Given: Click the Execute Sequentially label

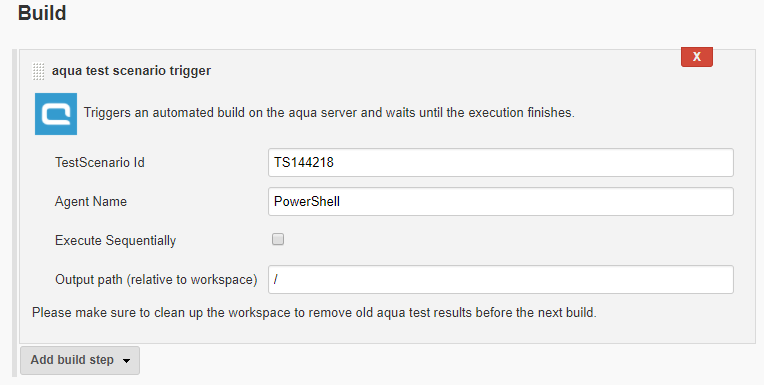Looking at the screenshot, I should [115, 241].
